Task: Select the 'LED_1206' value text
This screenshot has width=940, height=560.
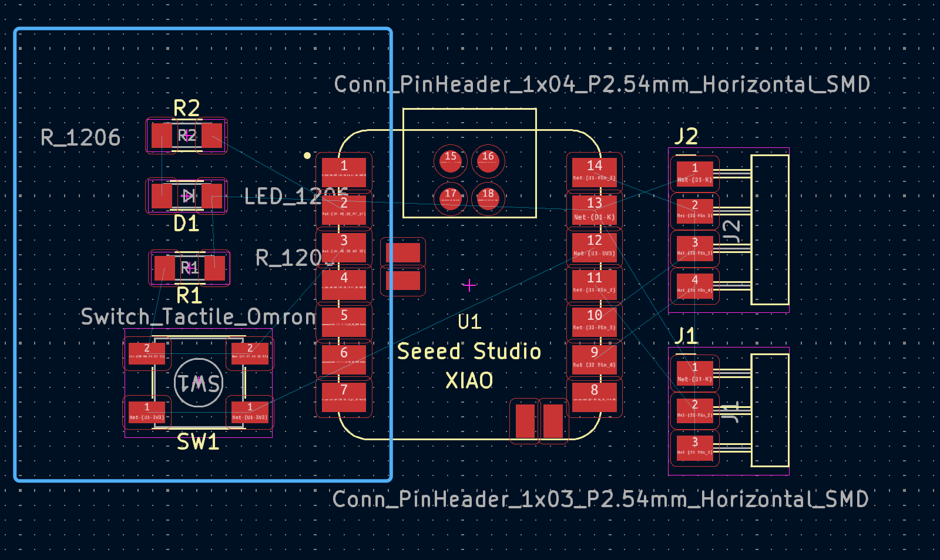Action: click(x=296, y=197)
